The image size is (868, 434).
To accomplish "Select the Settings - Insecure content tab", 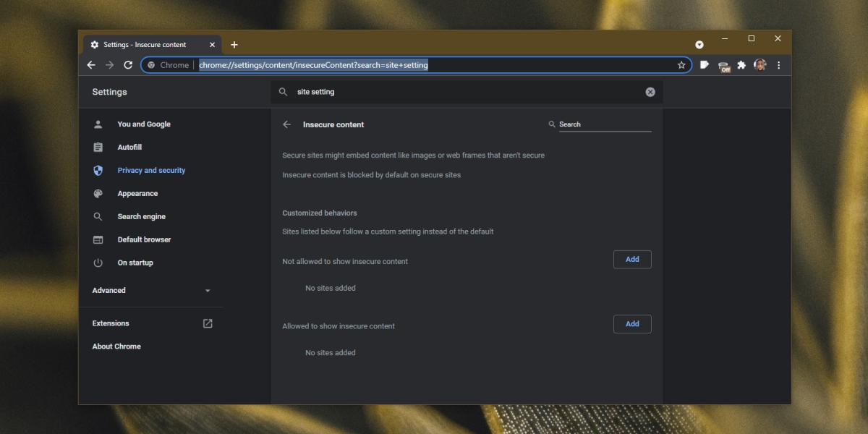I will click(x=151, y=45).
